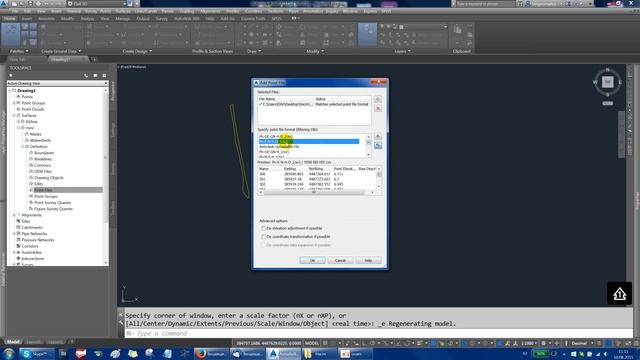Viewport: 640px width, 360px height.
Task: Click the Toolspace tree vertical scrollbar
Action: (x=106, y=176)
